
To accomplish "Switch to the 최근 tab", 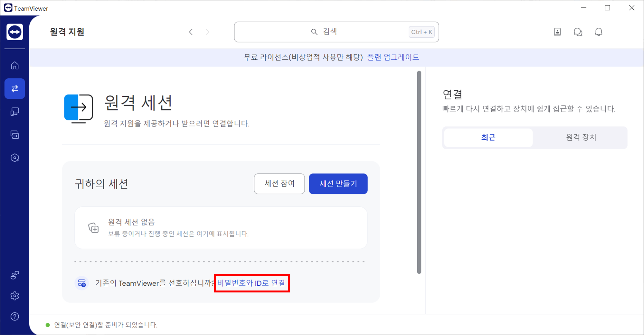I will (x=488, y=138).
